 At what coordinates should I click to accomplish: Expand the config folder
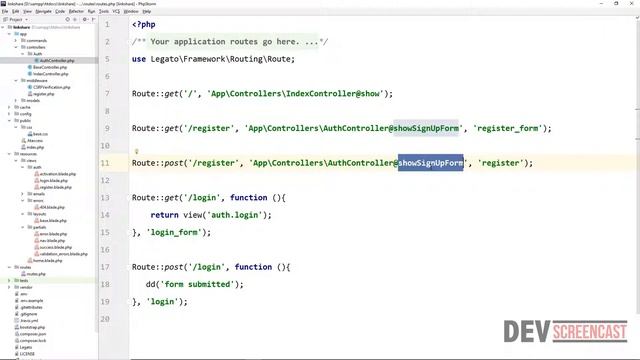9,114
